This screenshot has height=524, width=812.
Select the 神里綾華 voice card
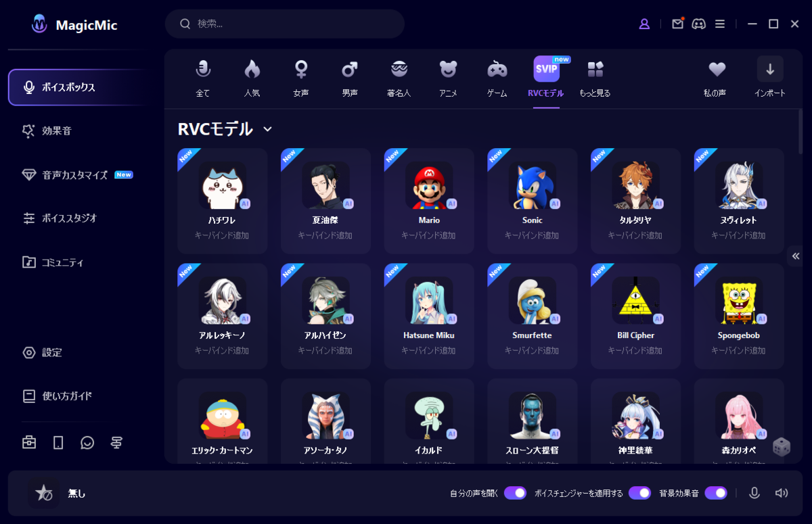635,421
